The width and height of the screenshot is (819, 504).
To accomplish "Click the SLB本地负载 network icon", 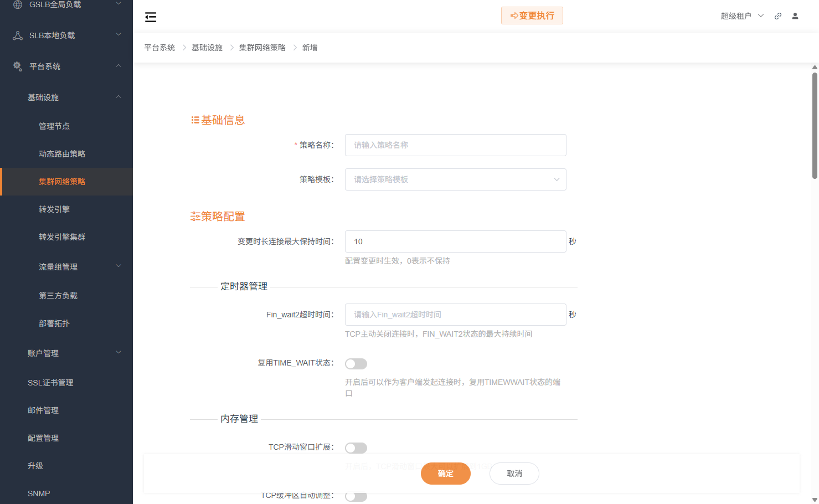I will click(x=17, y=35).
